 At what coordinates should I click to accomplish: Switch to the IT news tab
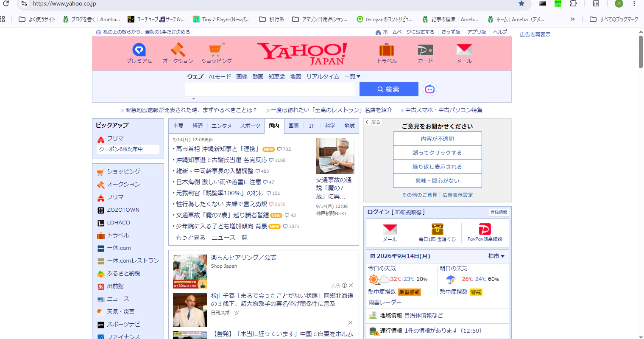(x=312, y=126)
